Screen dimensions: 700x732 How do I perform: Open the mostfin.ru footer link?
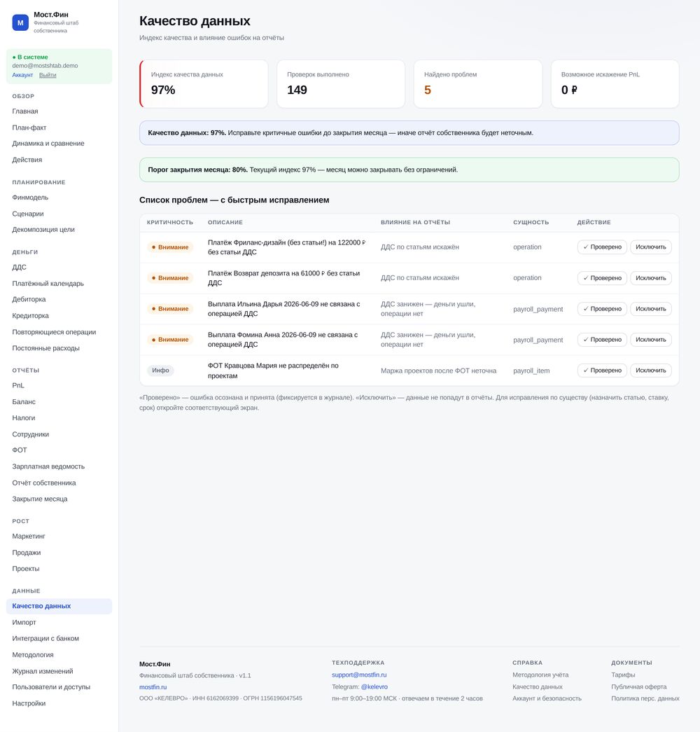[153, 687]
